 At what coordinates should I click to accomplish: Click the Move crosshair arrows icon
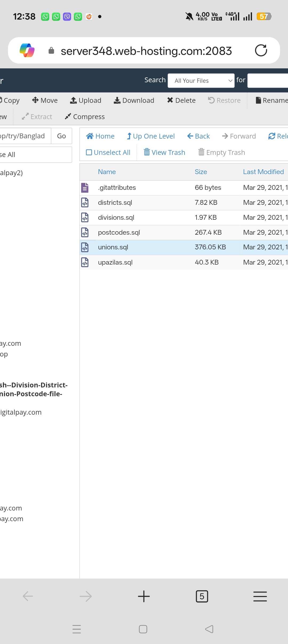(x=35, y=100)
